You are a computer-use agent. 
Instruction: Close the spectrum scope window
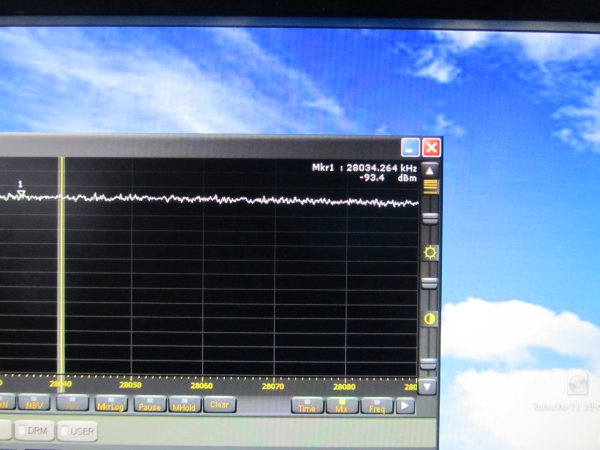[x=431, y=146]
